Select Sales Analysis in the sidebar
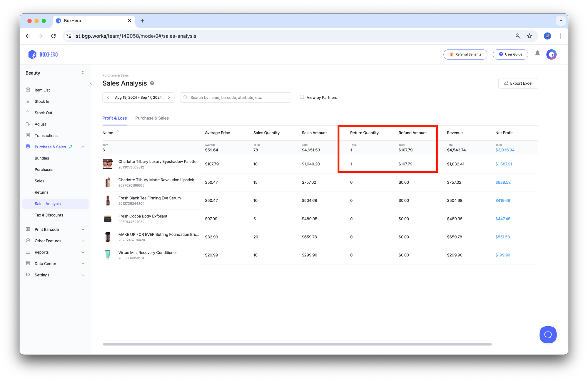This screenshot has height=381, width=588. [55, 204]
